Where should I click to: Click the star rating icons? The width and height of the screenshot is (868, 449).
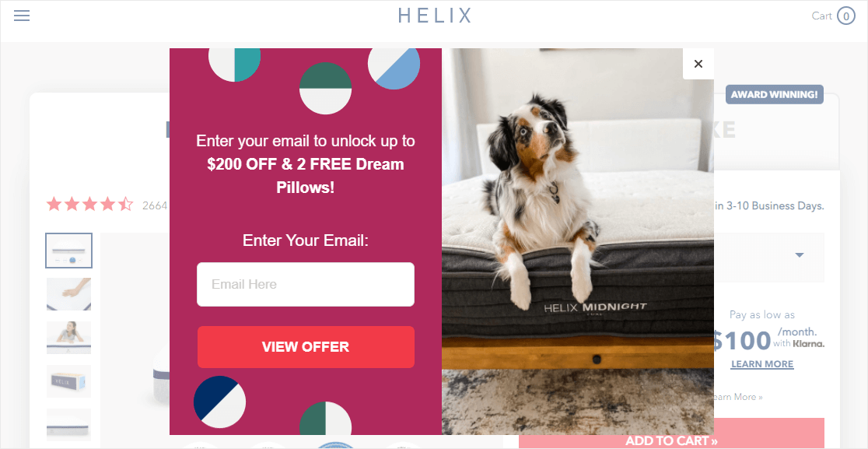89,205
